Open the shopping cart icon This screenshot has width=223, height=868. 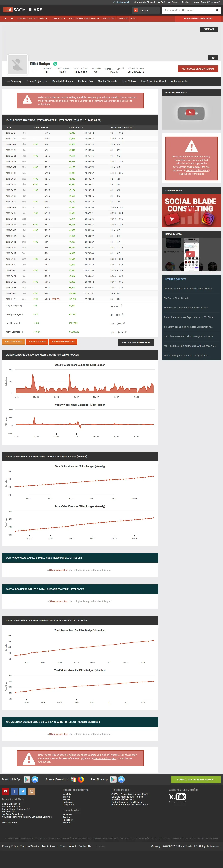11,19
